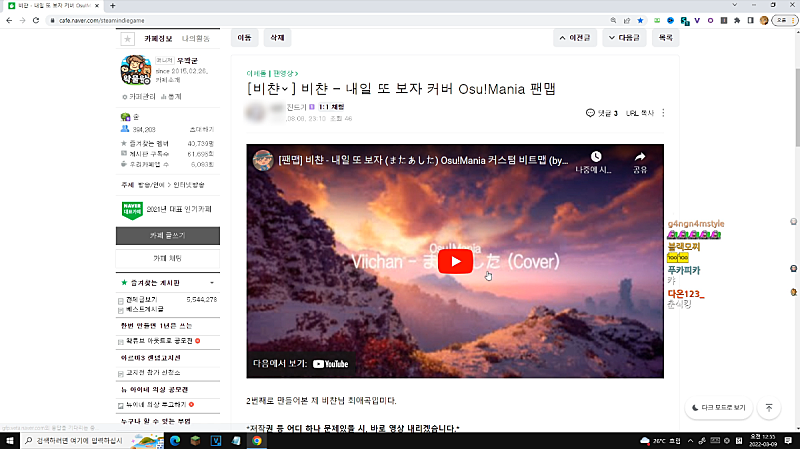Click the purple V extension icon
This screenshot has width=800, height=449.
(x=697, y=20)
